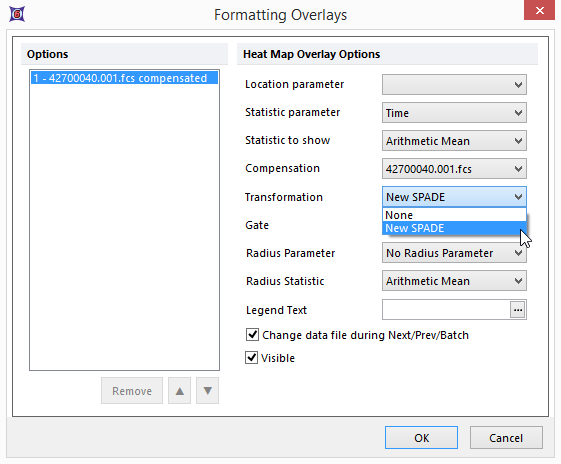Open the Statistic parameter dropdown showing Time
Viewport: 561px width, 464px height.
[454, 113]
